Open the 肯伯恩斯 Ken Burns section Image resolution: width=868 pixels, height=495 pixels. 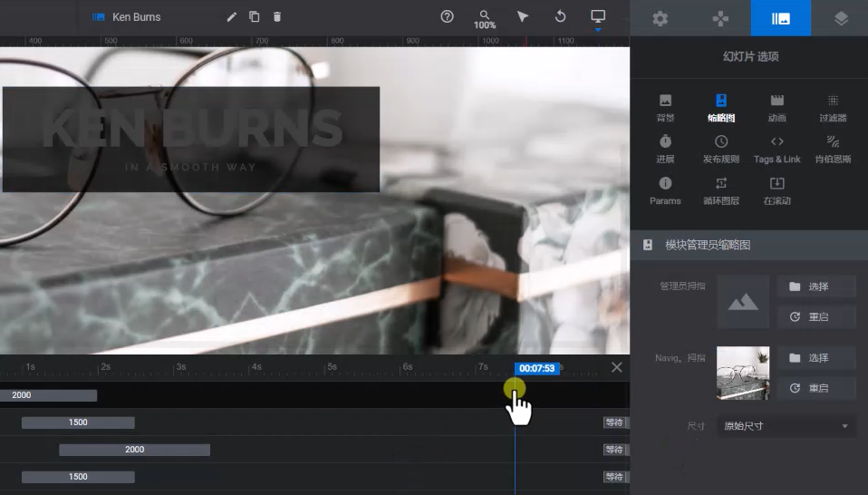tap(833, 150)
